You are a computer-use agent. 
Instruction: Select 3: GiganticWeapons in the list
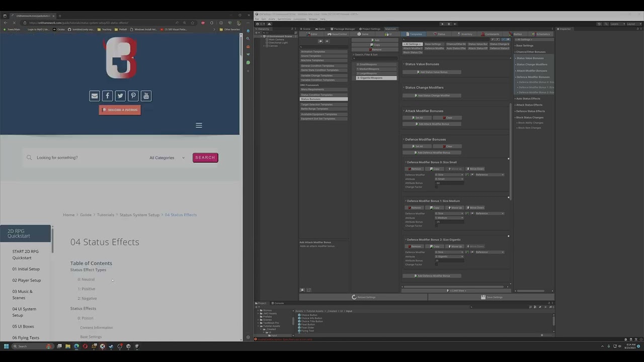(376, 78)
